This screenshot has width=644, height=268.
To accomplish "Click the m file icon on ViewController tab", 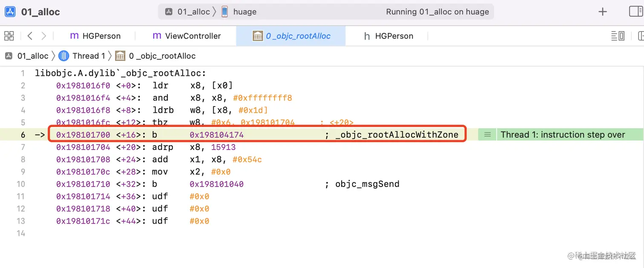I will [157, 36].
